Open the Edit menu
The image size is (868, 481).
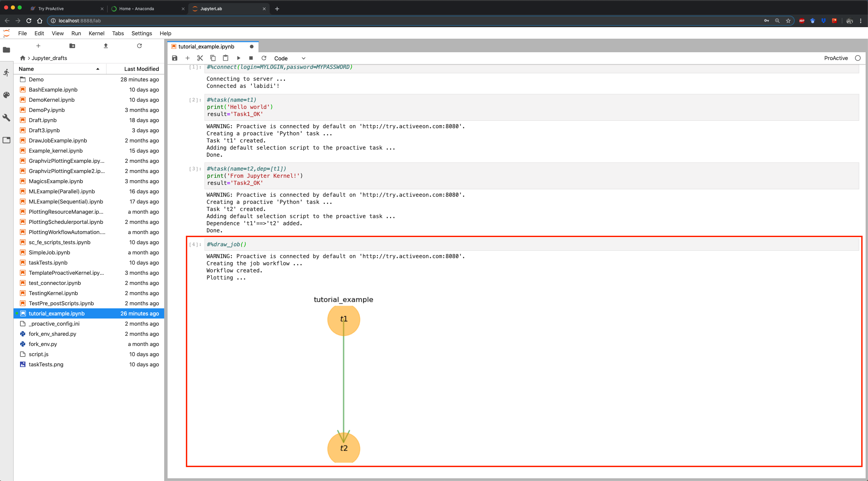coord(39,33)
